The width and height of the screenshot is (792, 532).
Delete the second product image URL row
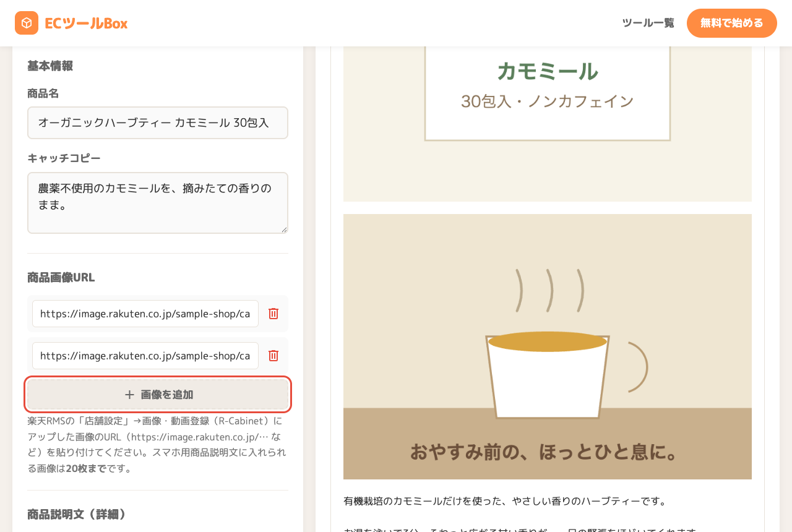click(x=273, y=356)
